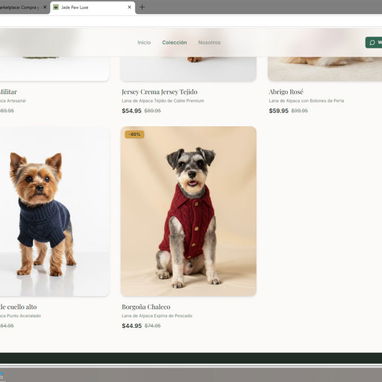Click the $54.95 price of Jersey Crema
This screenshot has width=382, height=382.
point(131,111)
